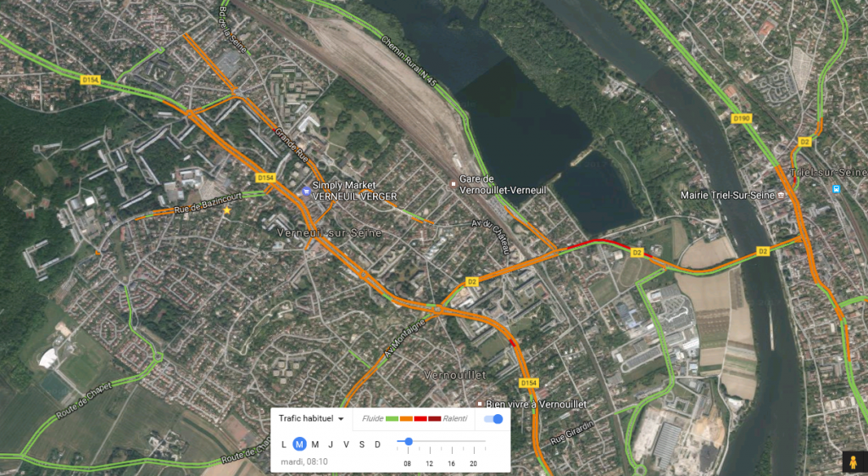
Task: Expand the Trafic habituel dropdown
Action: [311, 418]
